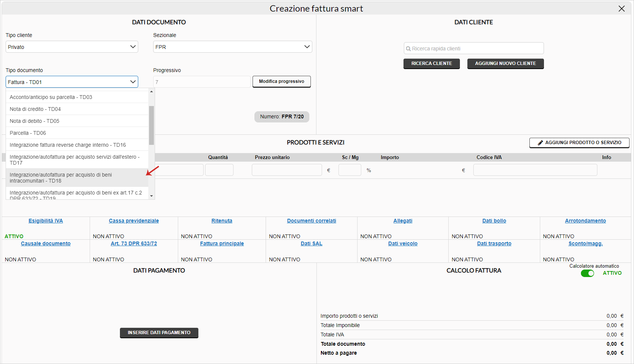The height and width of the screenshot is (364, 634).
Task: Expand the Sezionale FPR dropdown
Action: (232, 47)
